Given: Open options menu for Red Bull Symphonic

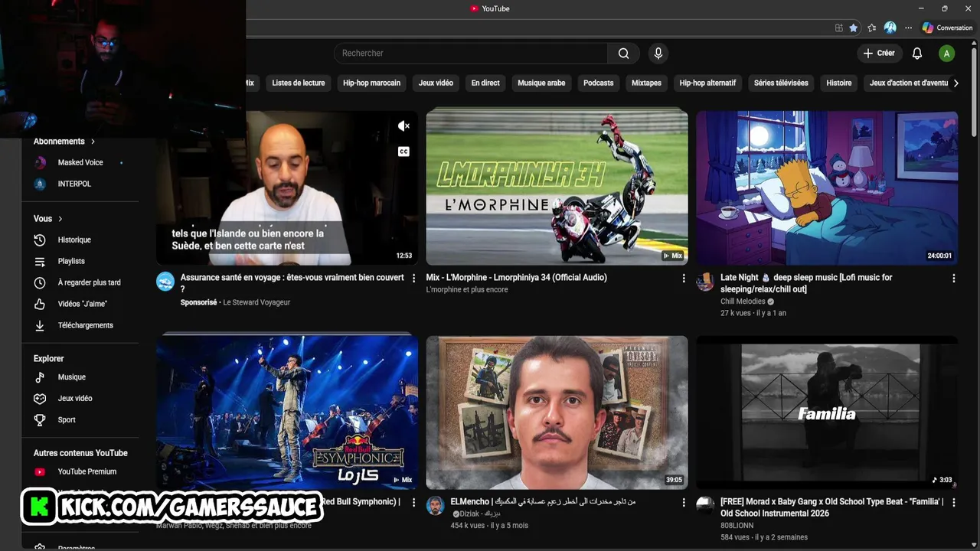Looking at the screenshot, I should coord(414,503).
